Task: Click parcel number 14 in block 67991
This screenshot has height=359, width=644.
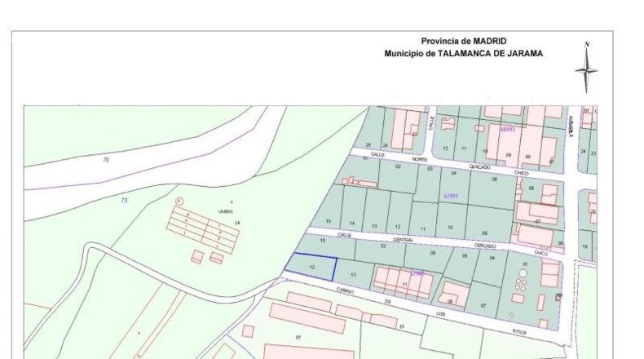Action: [352, 224]
